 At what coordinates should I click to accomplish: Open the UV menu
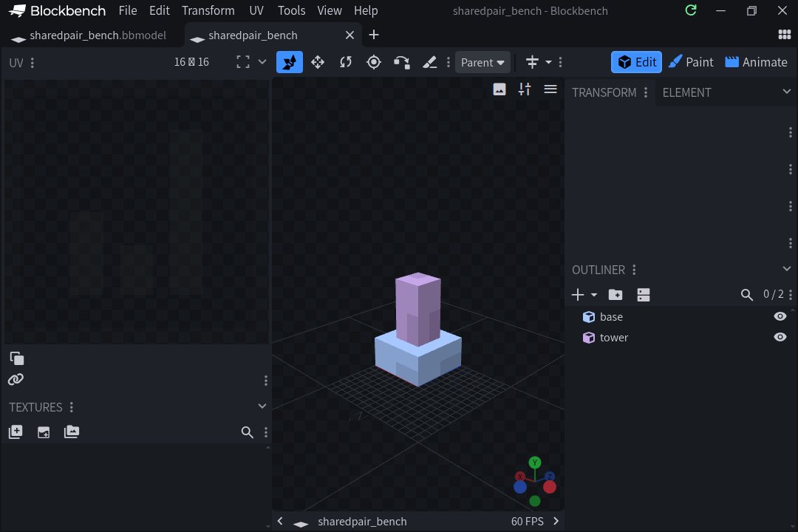[256, 10]
